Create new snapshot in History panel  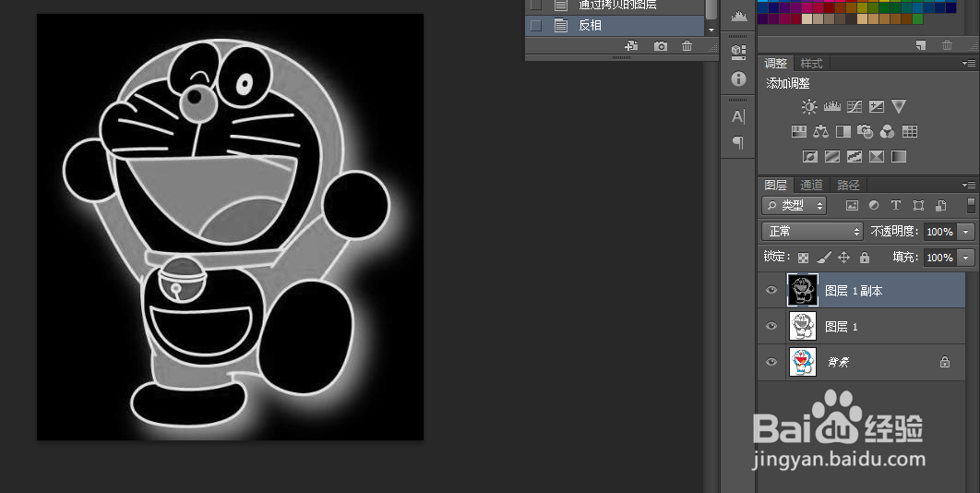660,45
